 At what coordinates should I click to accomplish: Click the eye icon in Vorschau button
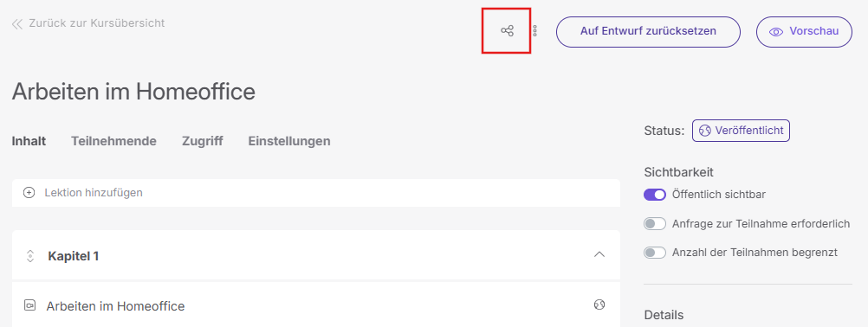[x=776, y=32]
